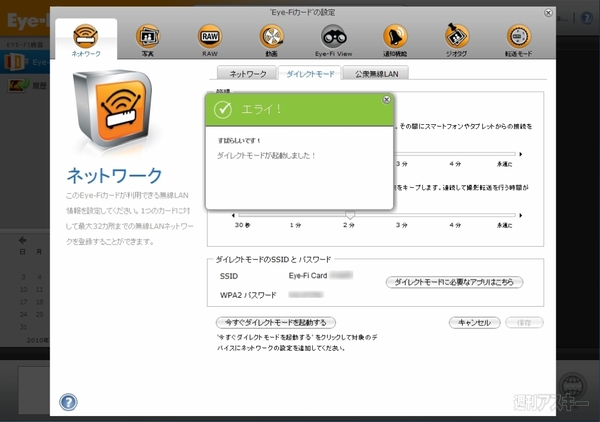Screen dimensions: 600x422
Task: Open the 転送モード settings icon
Action: pyautogui.click(x=518, y=40)
